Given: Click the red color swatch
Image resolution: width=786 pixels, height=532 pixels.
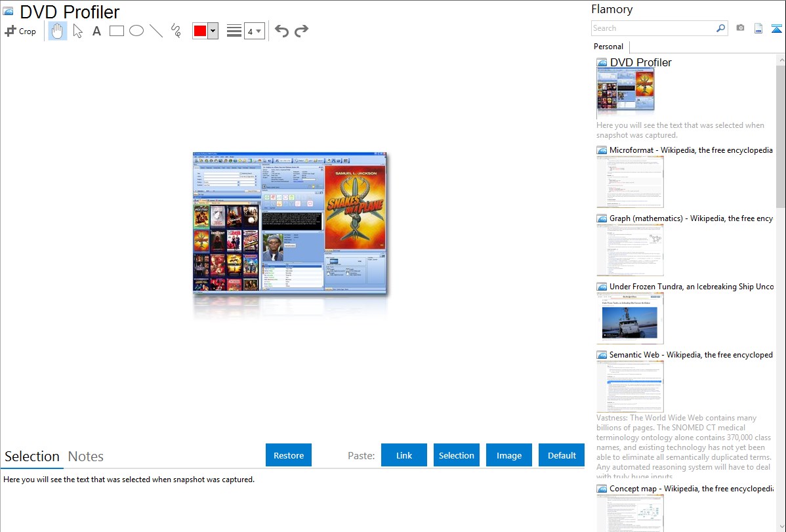Looking at the screenshot, I should coord(200,31).
